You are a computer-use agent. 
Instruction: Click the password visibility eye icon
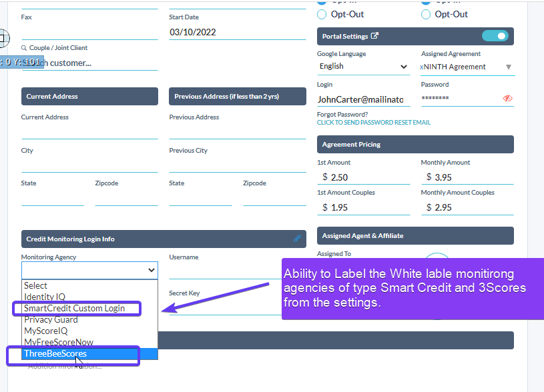point(507,99)
